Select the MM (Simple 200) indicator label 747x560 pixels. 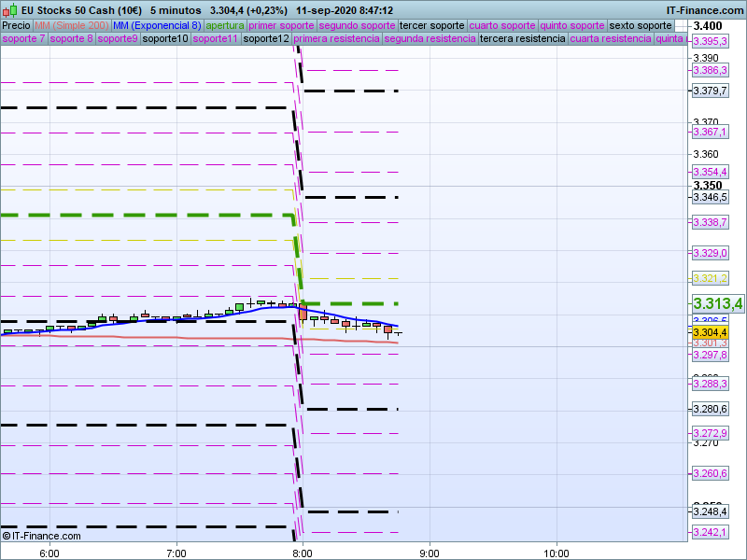pyautogui.click(x=71, y=25)
